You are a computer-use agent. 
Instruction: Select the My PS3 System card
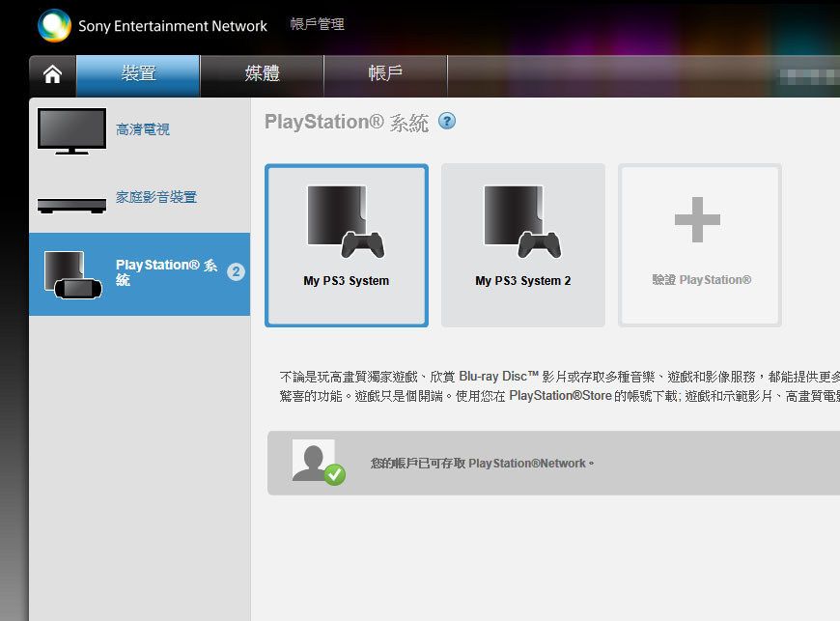coord(347,245)
